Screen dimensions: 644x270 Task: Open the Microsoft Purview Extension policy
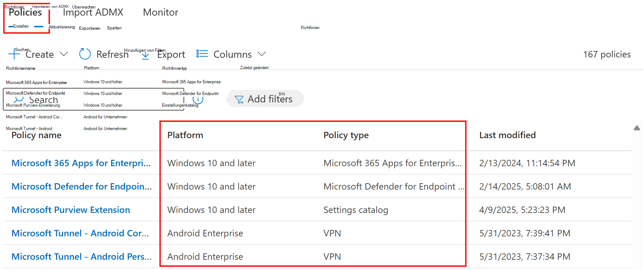[x=71, y=210]
